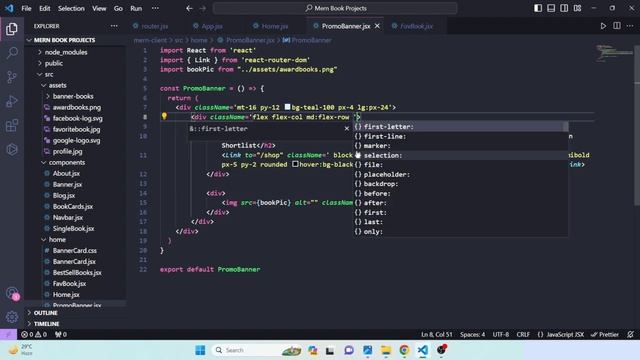Open the Selection menu
This screenshot has width=640, height=360.
pos(71,8)
